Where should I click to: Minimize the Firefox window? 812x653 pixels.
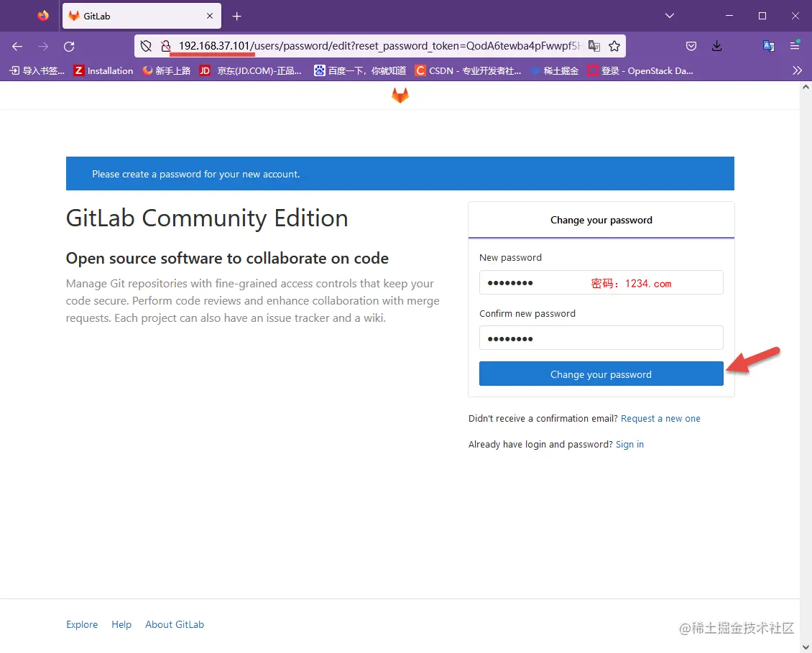(x=729, y=16)
